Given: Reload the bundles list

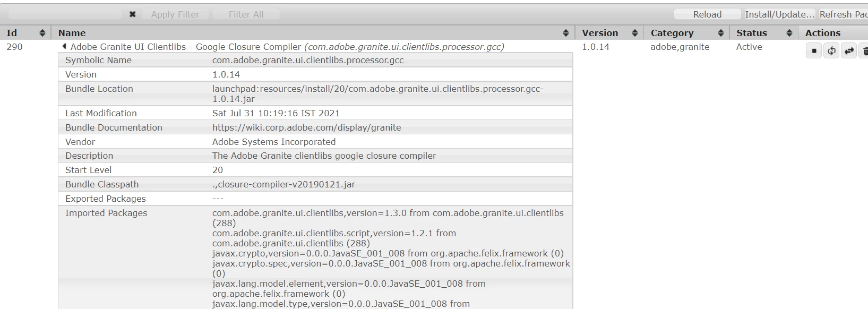Looking at the screenshot, I should click(707, 14).
